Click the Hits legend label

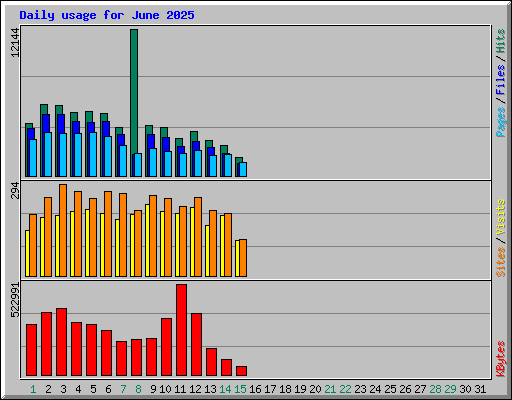(x=501, y=41)
